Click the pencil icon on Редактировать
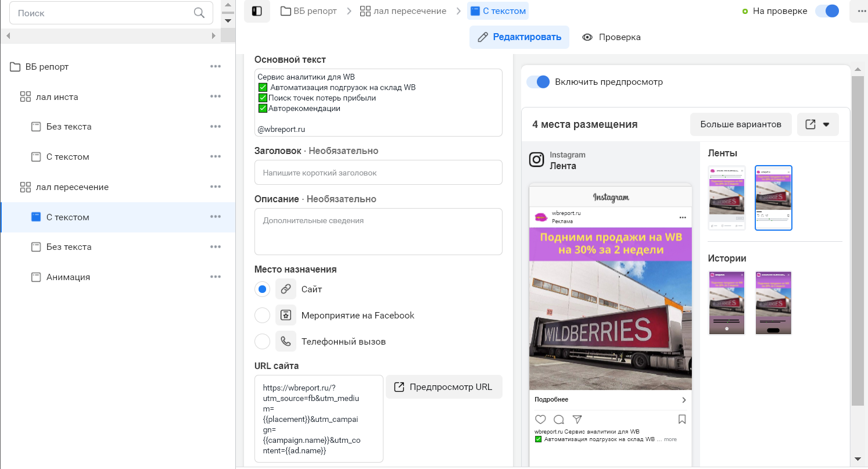 pyautogui.click(x=482, y=37)
